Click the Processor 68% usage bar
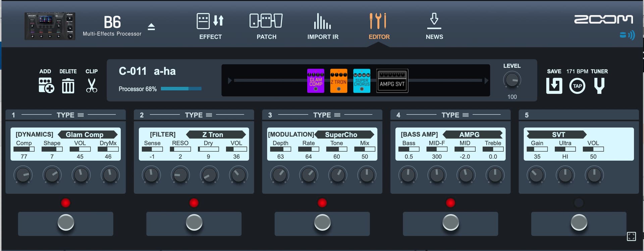Viewport: 644px width, 251px height. (181, 89)
